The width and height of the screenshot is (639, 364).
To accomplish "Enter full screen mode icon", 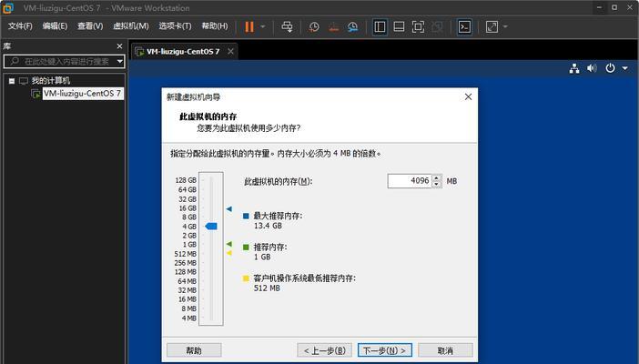I will coord(418,27).
